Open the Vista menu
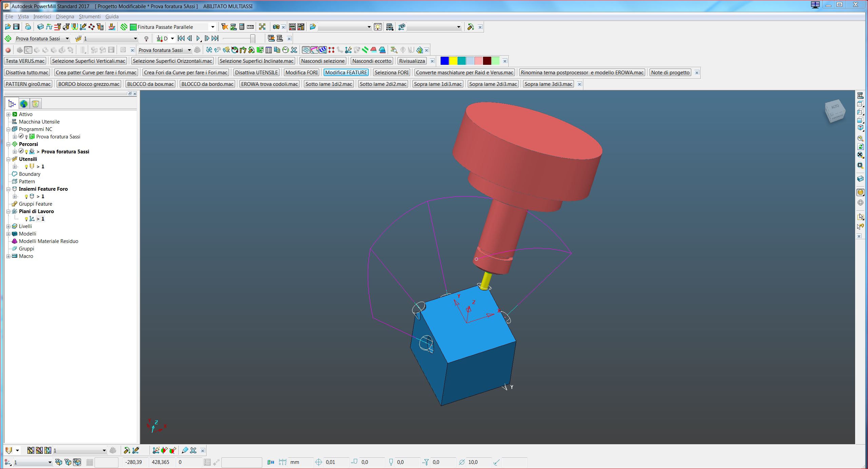This screenshot has width=868, height=469. [x=23, y=16]
